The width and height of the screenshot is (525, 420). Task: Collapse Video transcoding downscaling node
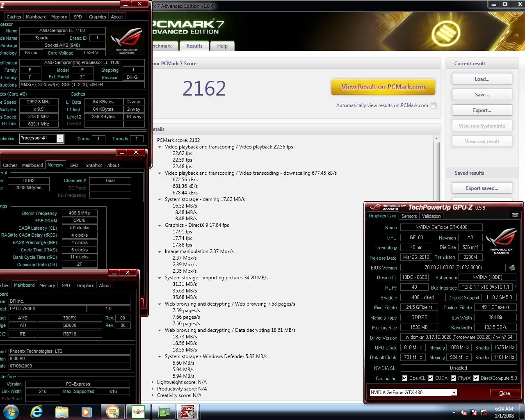(160, 173)
